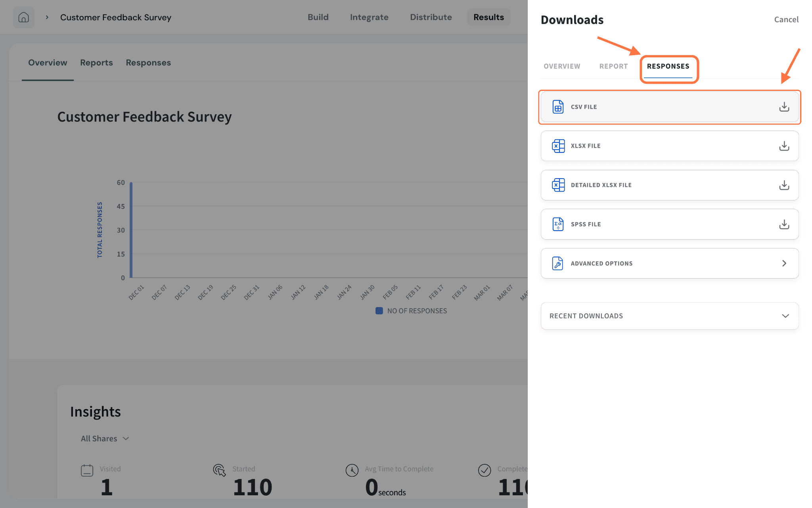Click the CSV FILE label
The height and width of the screenshot is (508, 812).
click(x=584, y=107)
